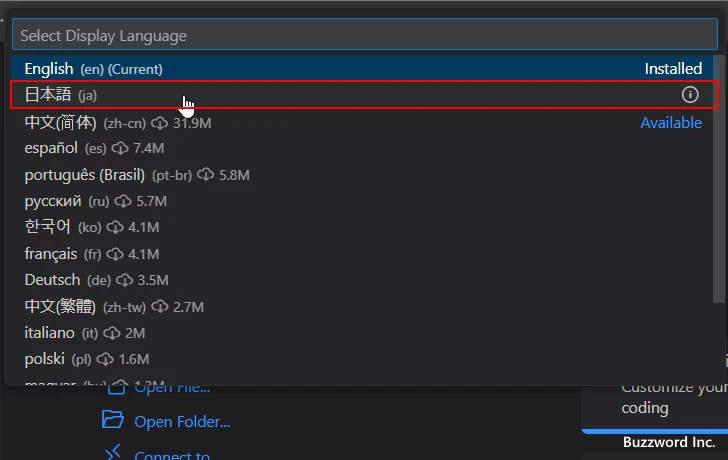
Task: Click the cloud icon next to português (Brasil)
Action: 205,175
